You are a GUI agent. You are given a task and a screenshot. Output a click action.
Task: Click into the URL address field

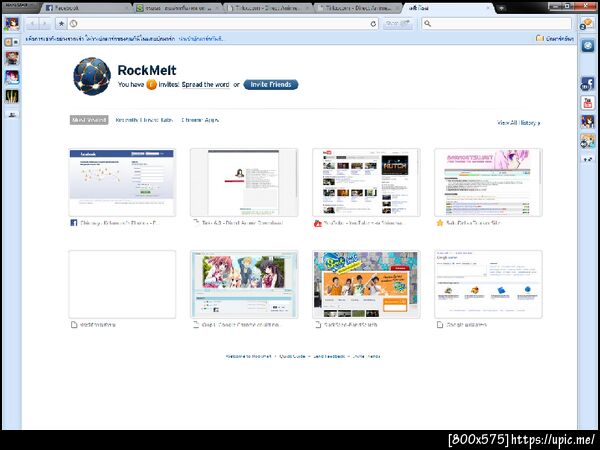coord(223,24)
